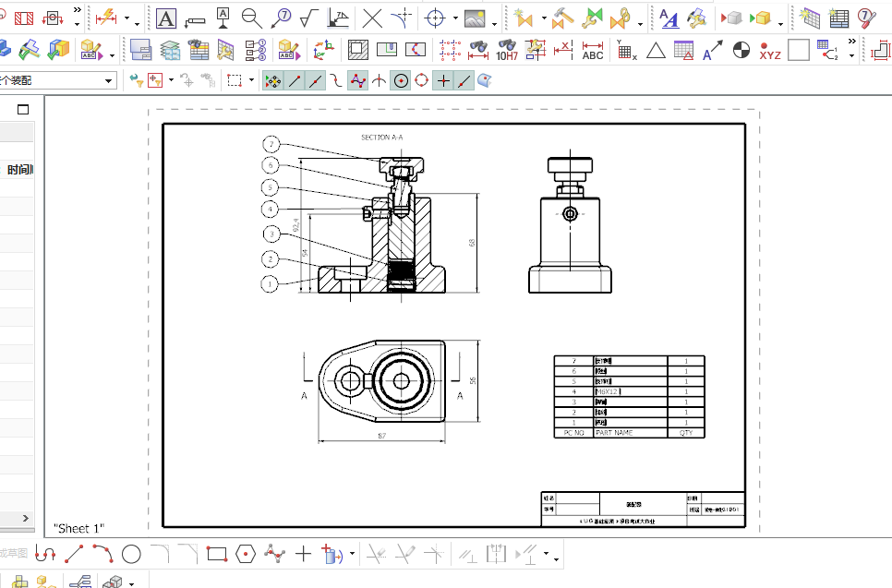This screenshot has width=892, height=588.
Task: Click the Rapid Dimension lightning icon
Action: coord(106,18)
